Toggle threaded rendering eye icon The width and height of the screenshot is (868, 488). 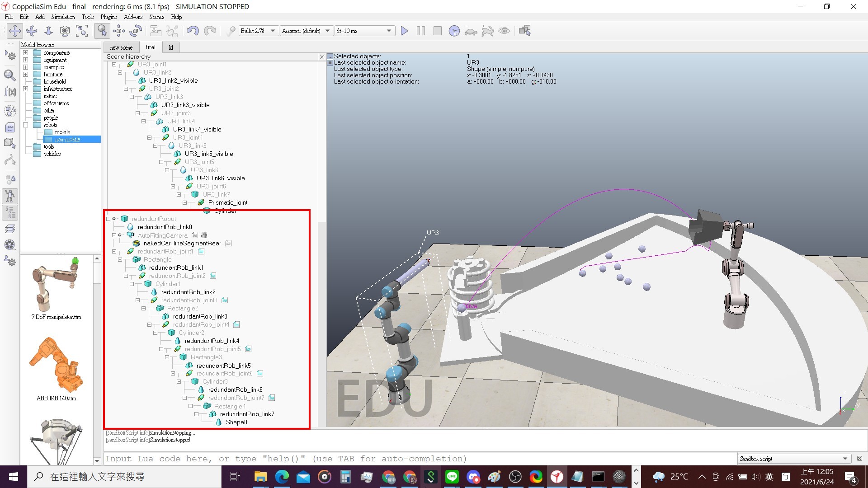504,31
